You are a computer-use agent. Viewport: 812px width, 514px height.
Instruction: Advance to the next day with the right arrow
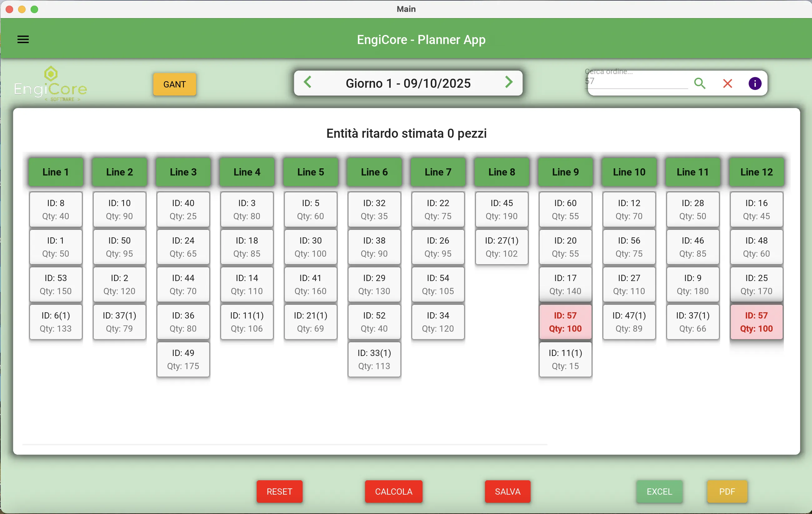(509, 82)
